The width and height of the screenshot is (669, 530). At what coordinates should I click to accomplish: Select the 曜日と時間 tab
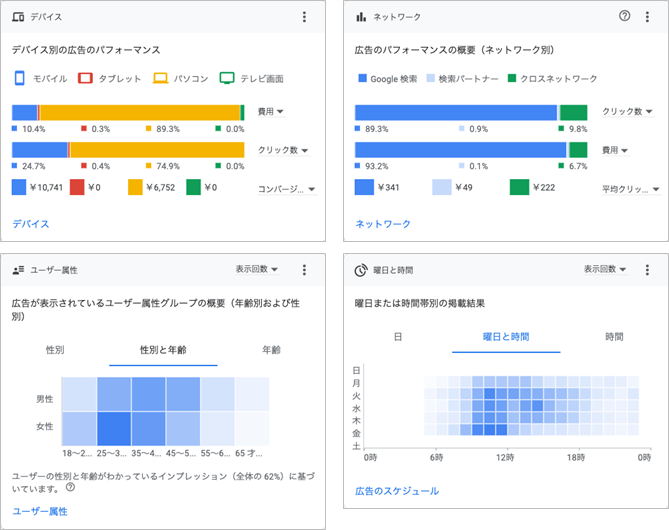(x=506, y=337)
